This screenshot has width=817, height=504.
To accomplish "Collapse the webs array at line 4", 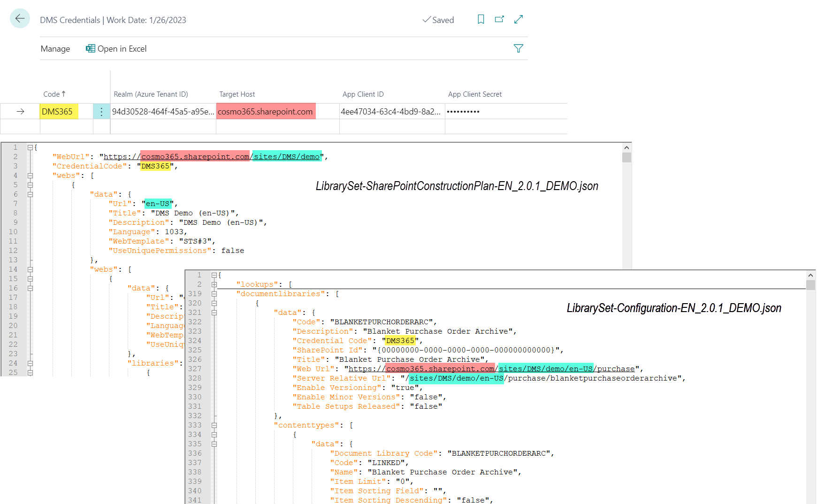I will 30,176.
